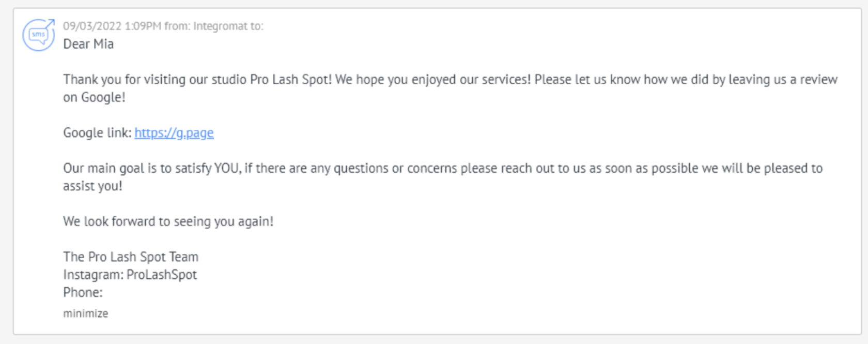This screenshot has width=868, height=344.
Task: Click the 'Google link:' label text
Action: coord(97,133)
